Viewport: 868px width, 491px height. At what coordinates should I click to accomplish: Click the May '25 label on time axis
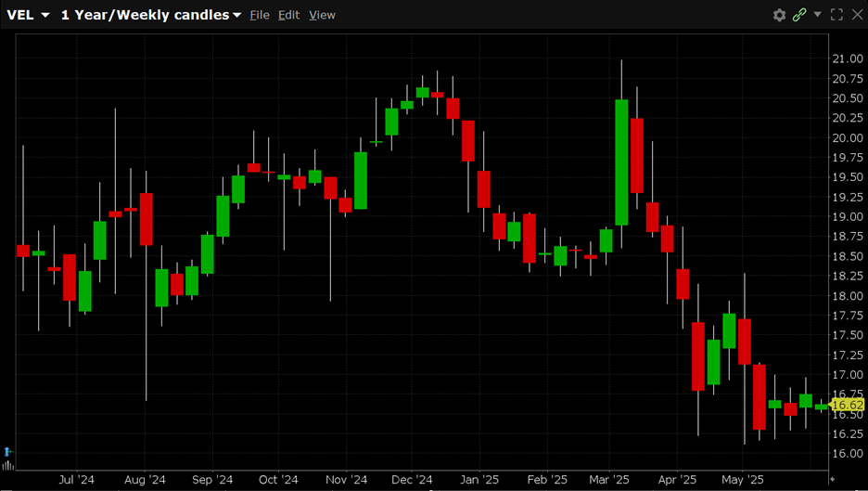click(743, 480)
